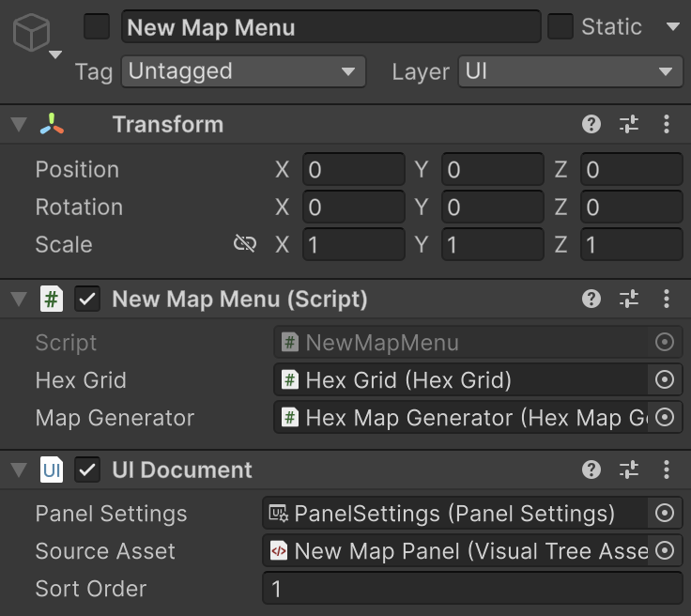The width and height of the screenshot is (691, 616).
Task: Open the Tag dropdown set to Untagged
Action: (x=243, y=71)
